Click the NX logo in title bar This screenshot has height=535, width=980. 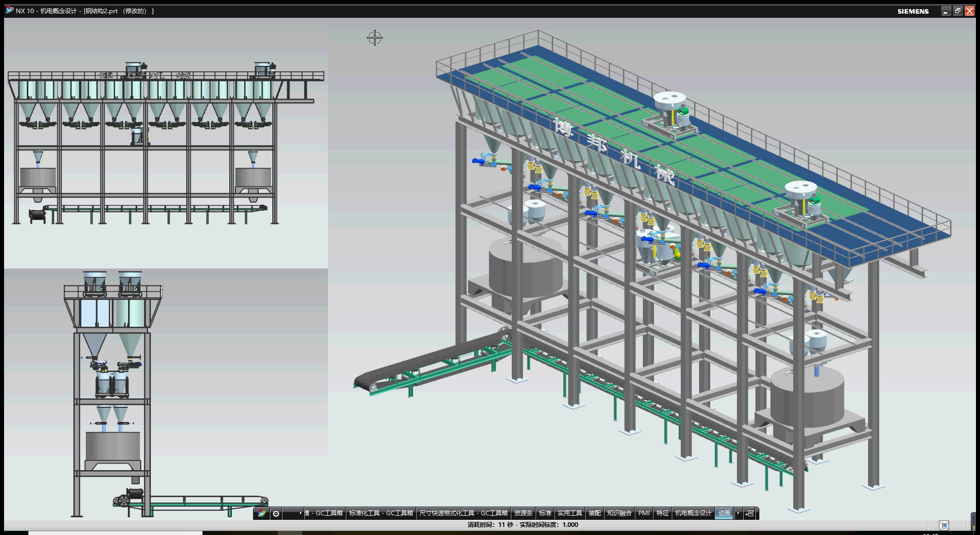(9, 11)
